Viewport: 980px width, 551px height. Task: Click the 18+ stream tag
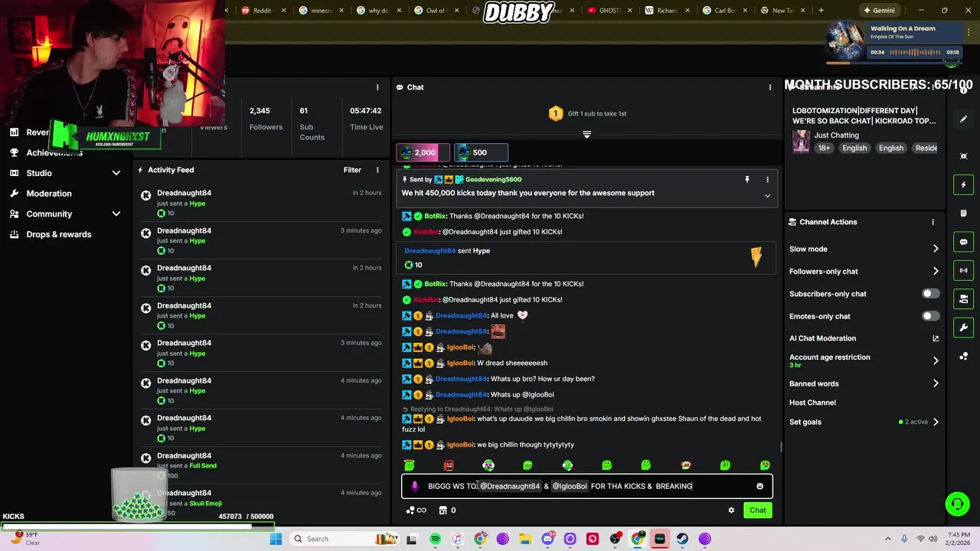(824, 148)
